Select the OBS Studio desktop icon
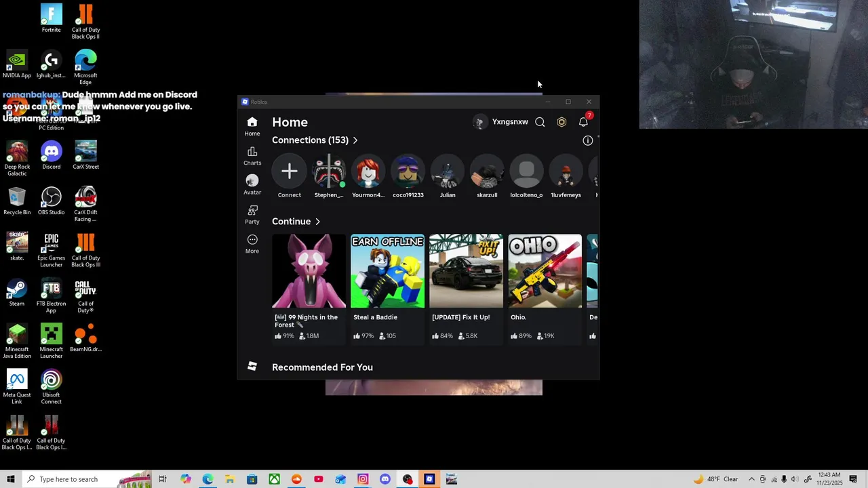 pos(51,201)
